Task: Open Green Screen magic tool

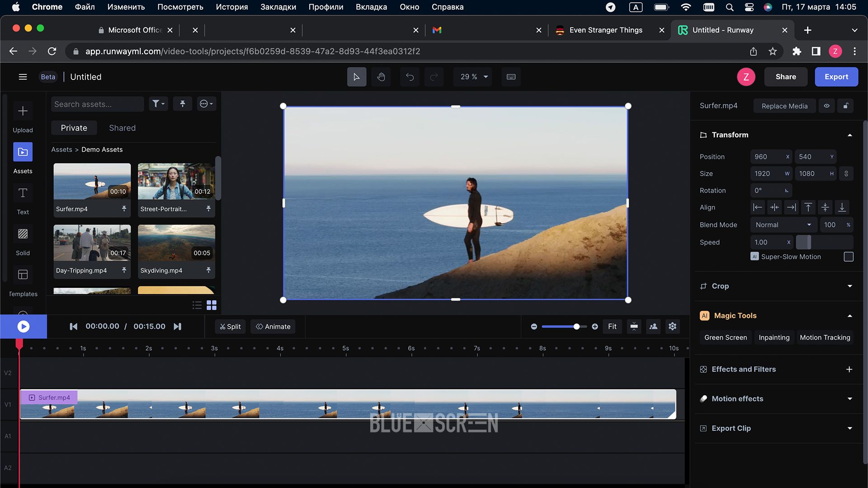Action: pyautogui.click(x=726, y=338)
